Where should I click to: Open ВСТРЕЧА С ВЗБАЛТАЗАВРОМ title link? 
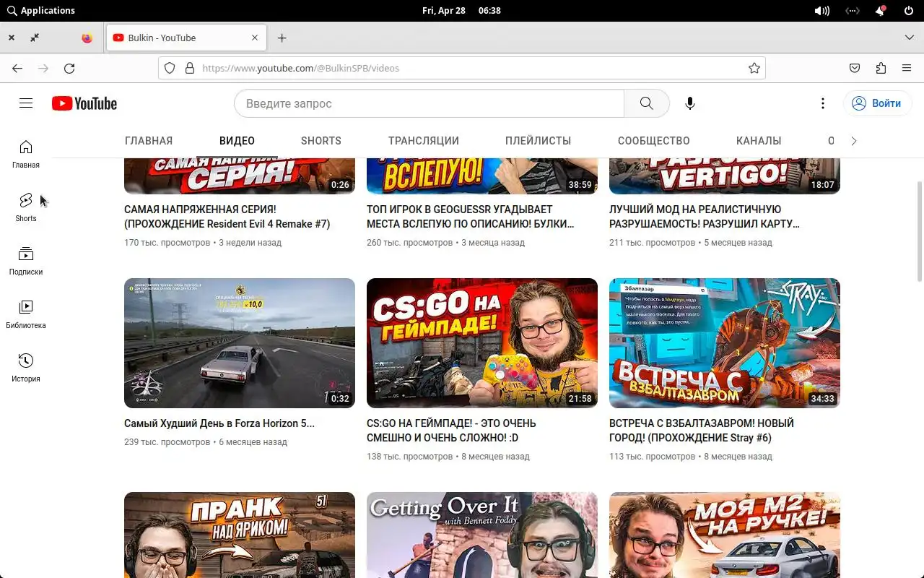(x=702, y=431)
